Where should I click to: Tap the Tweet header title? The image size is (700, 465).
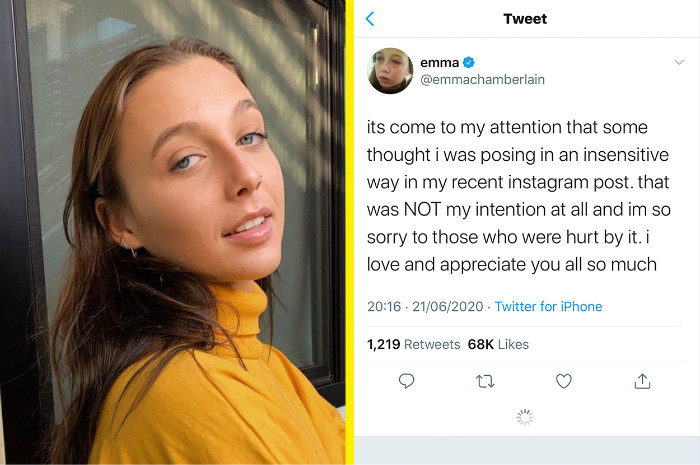pyautogui.click(x=526, y=19)
